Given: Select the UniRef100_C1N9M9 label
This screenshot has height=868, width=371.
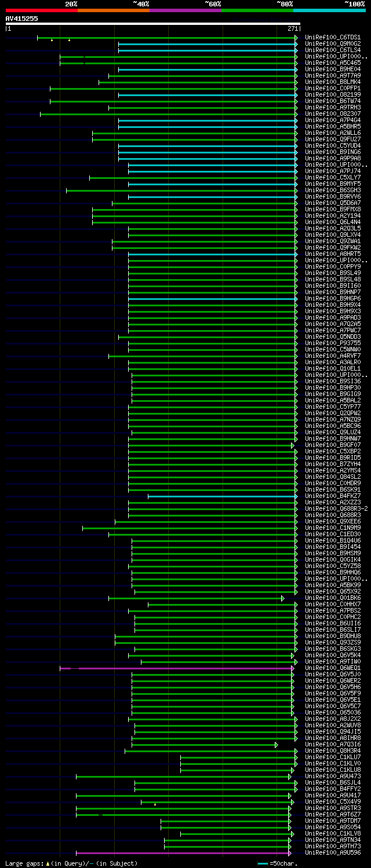Looking at the screenshot, I should tap(332, 528).
